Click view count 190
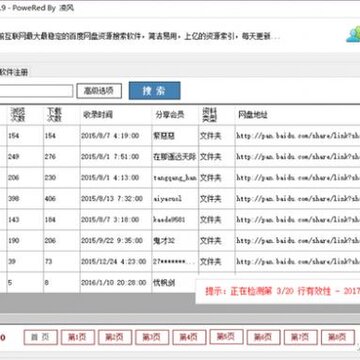Viewport: 360px width, 360px height. [14, 241]
